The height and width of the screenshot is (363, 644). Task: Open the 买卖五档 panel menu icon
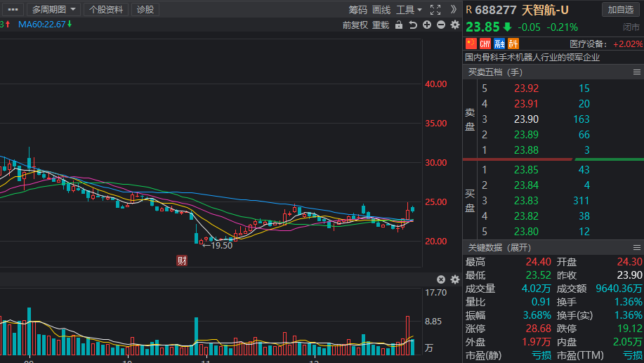636,72
